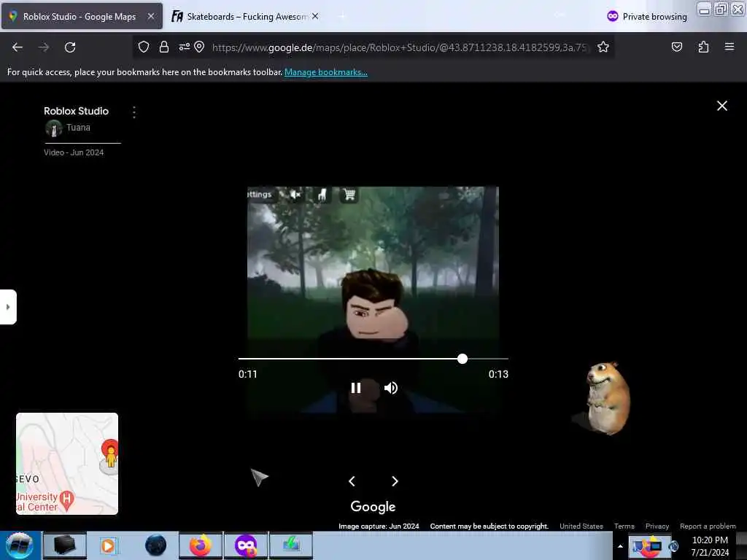Open the Firefox application menu
Viewport: 747px width, 560px height.
pos(729,47)
